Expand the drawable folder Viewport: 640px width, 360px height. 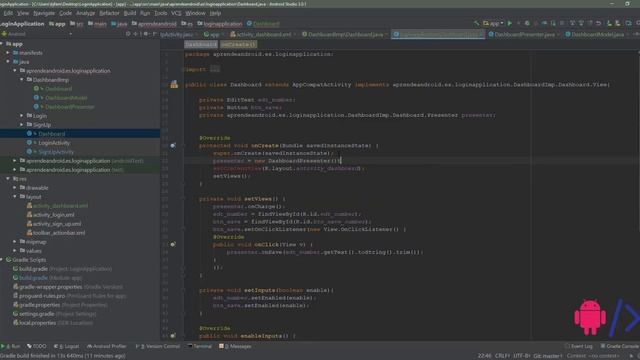[15, 188]
